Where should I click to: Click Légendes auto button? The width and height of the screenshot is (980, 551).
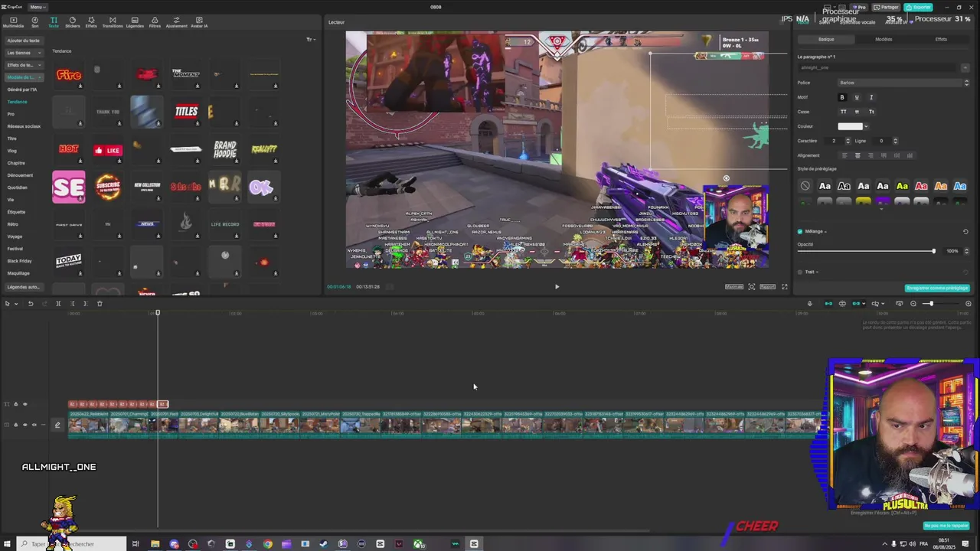click(23, 287)
